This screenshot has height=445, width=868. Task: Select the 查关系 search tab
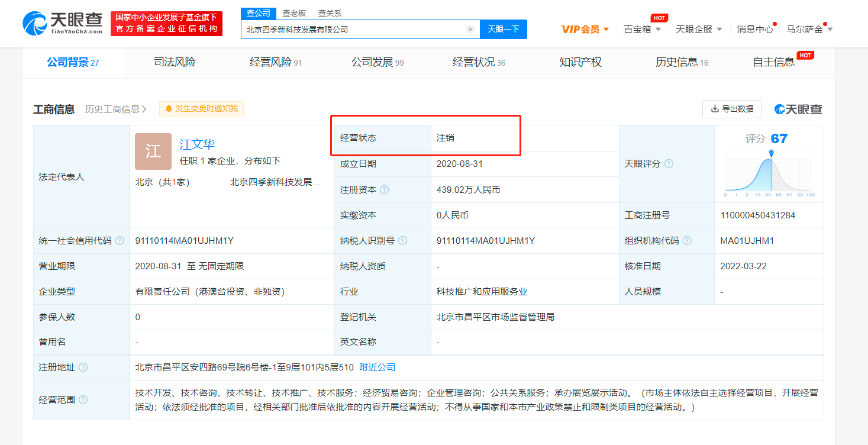(330, 13)
